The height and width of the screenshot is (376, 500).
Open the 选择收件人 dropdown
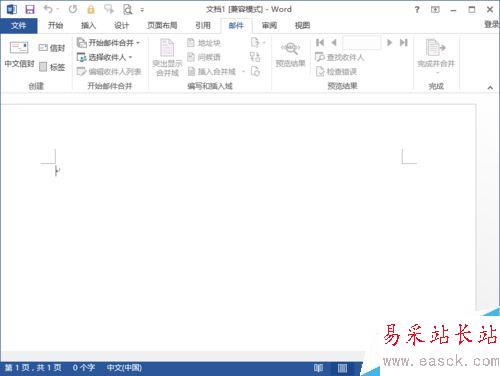click(104, 57)
